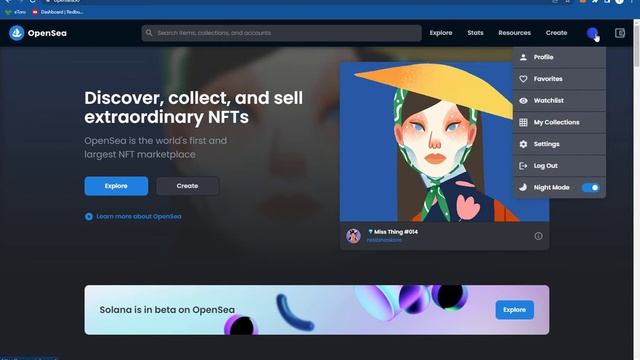The image size is (640, 360).
Task: Select Log Out from account menu
Action: coord(559,166)
